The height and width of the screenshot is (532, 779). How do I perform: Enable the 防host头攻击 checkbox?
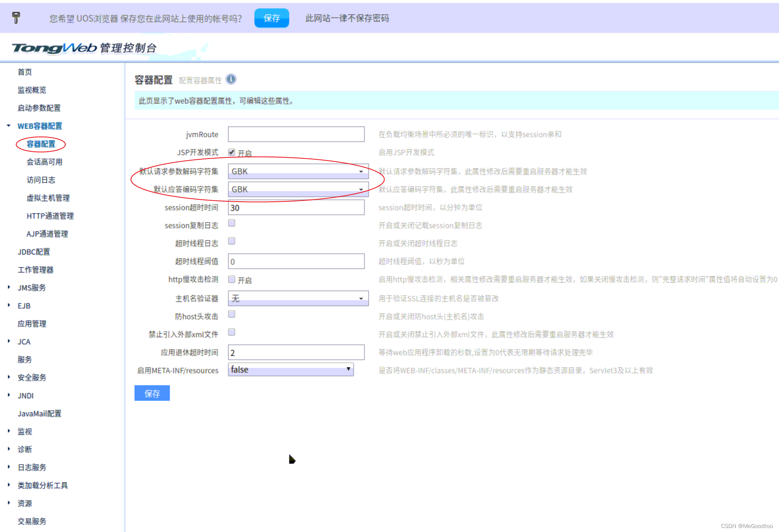pos(231,314)
